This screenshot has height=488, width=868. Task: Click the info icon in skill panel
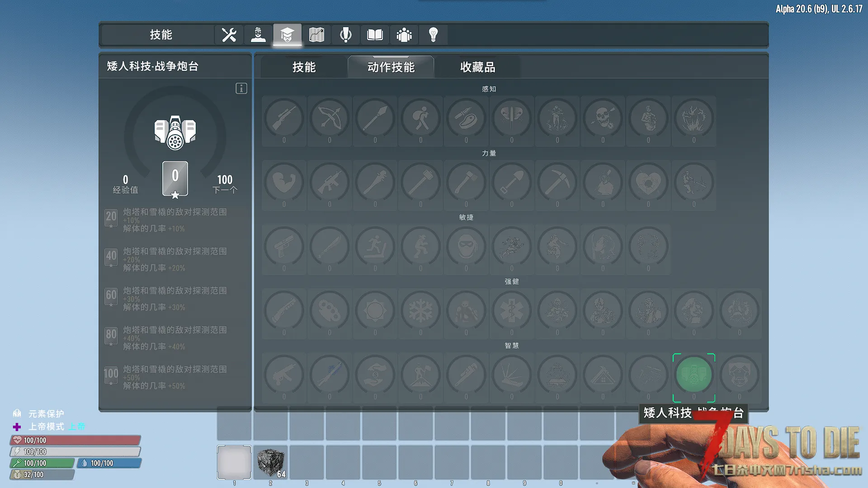point(241,88)
